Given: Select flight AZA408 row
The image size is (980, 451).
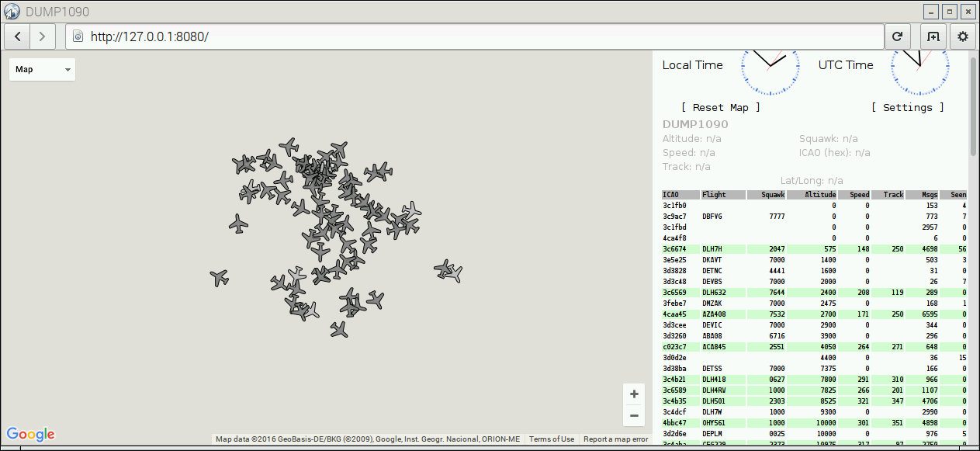Looking at the screenshot, I should (x=814, y=314).
